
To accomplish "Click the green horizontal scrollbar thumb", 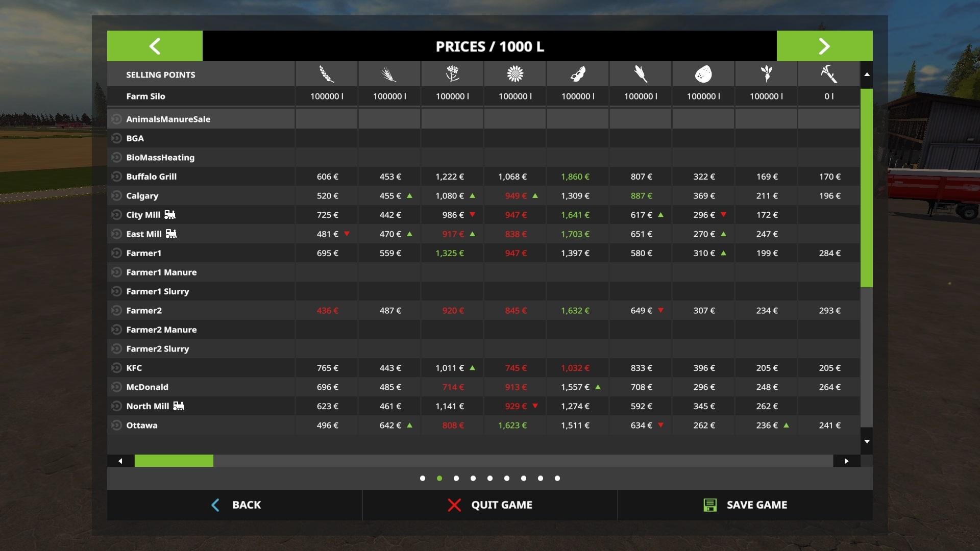I will pyautogui.click(x=174, y=461).
